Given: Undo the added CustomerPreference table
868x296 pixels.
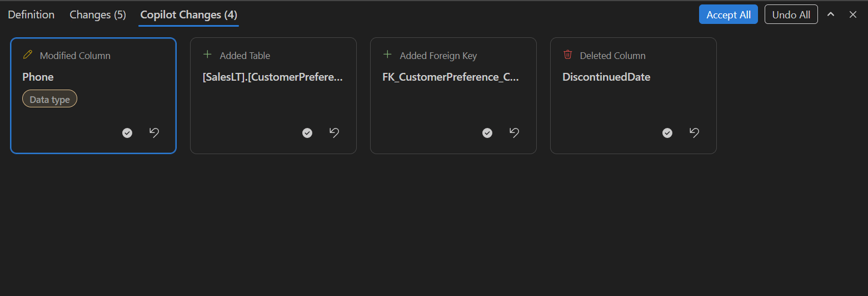Looking at the screenshot, I should coord(334,133).
